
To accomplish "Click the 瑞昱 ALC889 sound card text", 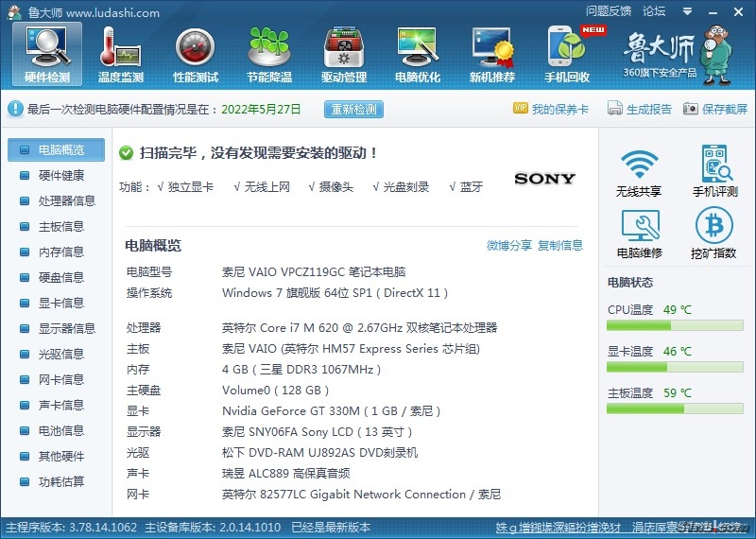I will pyautogui.click(x=286, y=474).
